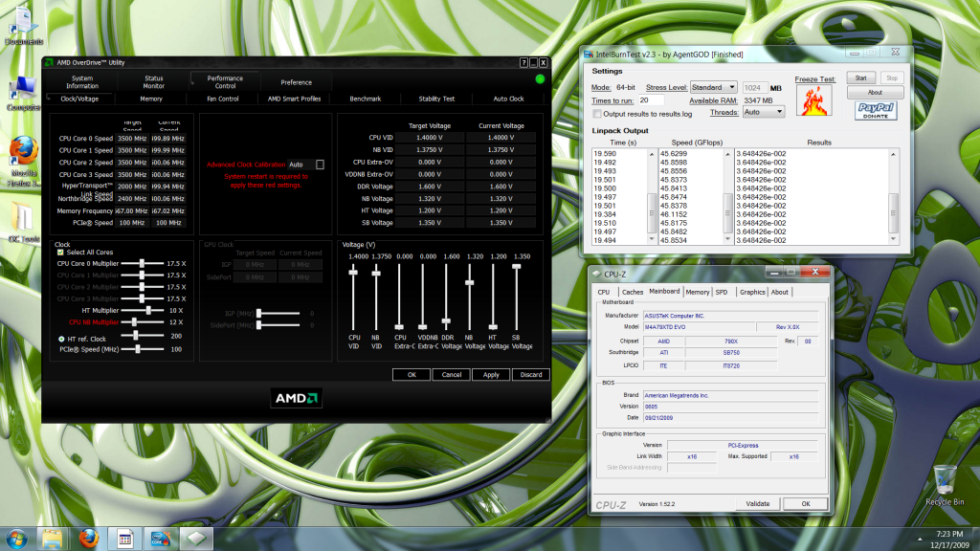
Task: Click About button in IntelBurnTest
Action: tap(875, 93)
